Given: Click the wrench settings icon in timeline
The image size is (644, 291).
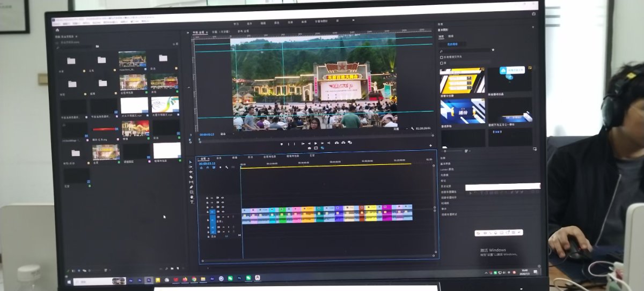Looking at the screenshot, I should pyautogui.click(x=226, y=168).
